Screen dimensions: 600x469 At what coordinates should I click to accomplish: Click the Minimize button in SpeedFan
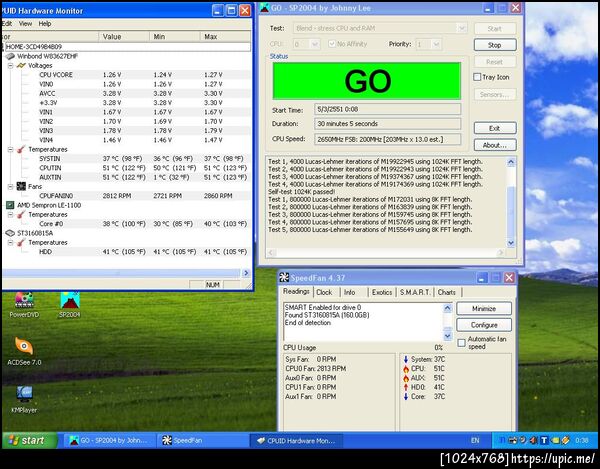[484, 309]
